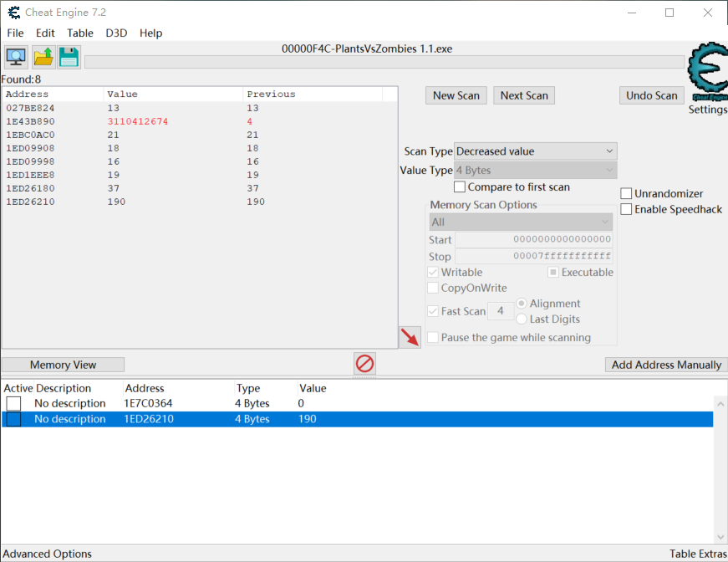The width and height of the screenshot is (728, 562).
Task: Open a cheat table folder icon
Action: [43, 57]
